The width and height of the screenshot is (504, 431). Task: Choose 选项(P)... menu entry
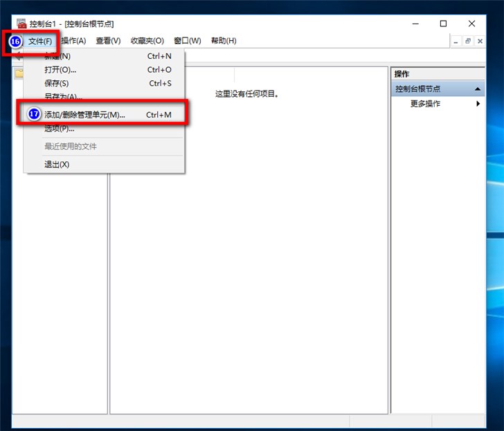coord(105,129)
